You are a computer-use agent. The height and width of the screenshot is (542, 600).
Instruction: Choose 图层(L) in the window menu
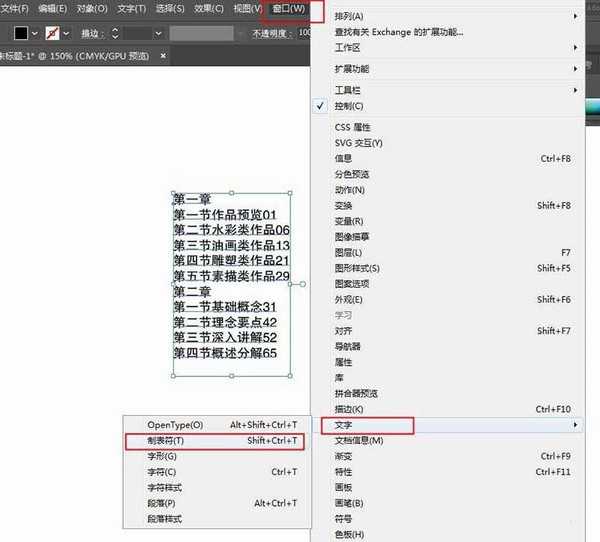(349, 252)
